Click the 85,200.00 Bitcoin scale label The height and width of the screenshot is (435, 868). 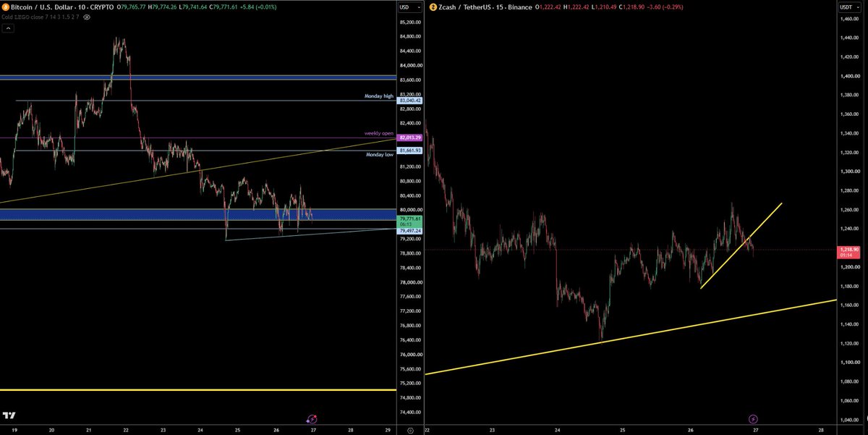coord(409,22)
